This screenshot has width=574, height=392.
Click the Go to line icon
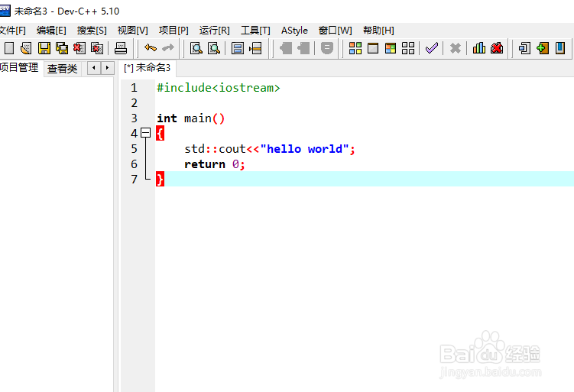tap(255, 48)
